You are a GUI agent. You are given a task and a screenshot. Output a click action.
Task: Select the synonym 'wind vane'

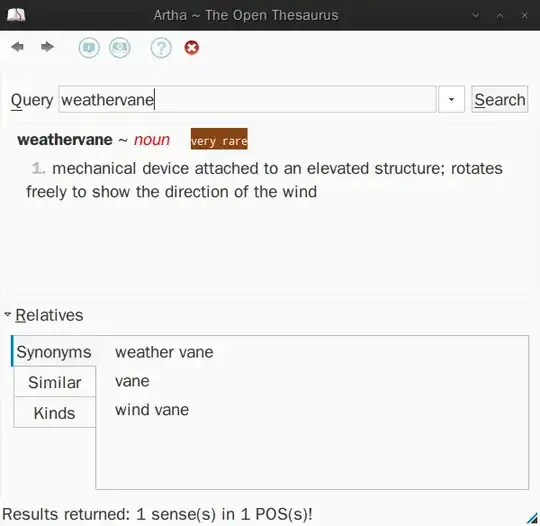pyautogui.click(x=152, y=410)
